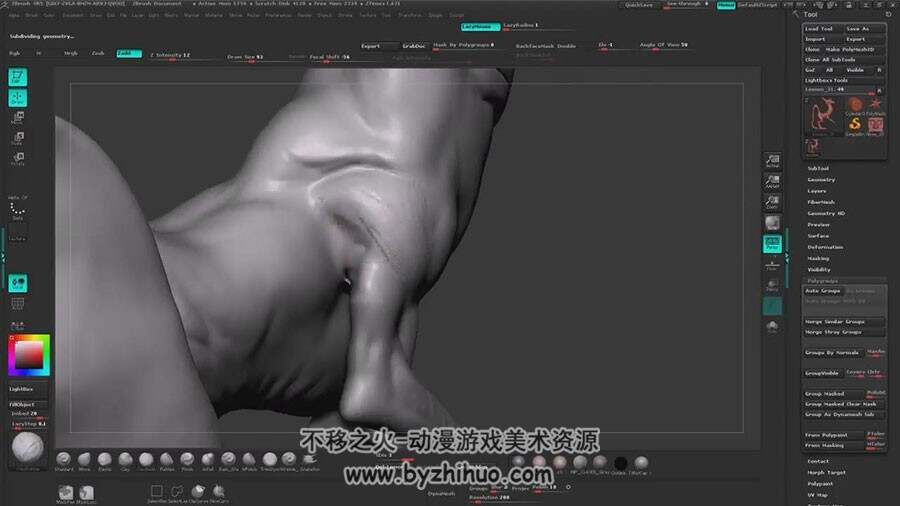The height and width of the screenshot is (506, 900).
Task: Choose the black material sphere
Action: [x=620, y=463]
